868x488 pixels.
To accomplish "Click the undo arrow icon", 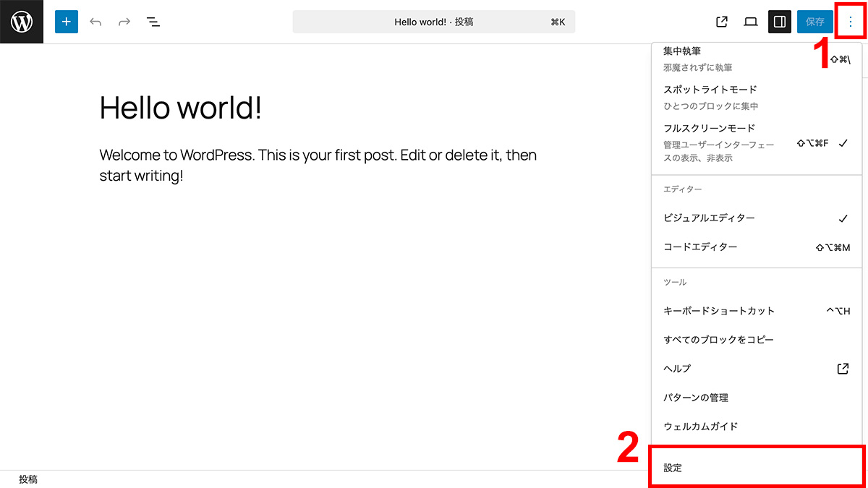I will 95,22.
